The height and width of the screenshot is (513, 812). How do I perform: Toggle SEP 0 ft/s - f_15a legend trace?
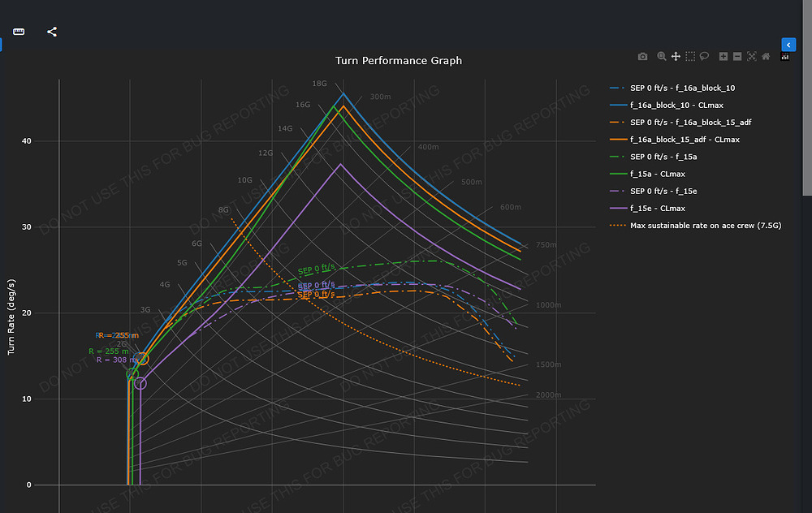point(653,157)
